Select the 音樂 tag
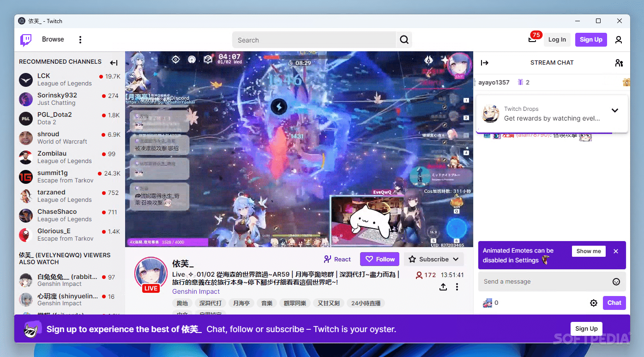This screenshot has width=644, height=357. (x=267, y=303)
